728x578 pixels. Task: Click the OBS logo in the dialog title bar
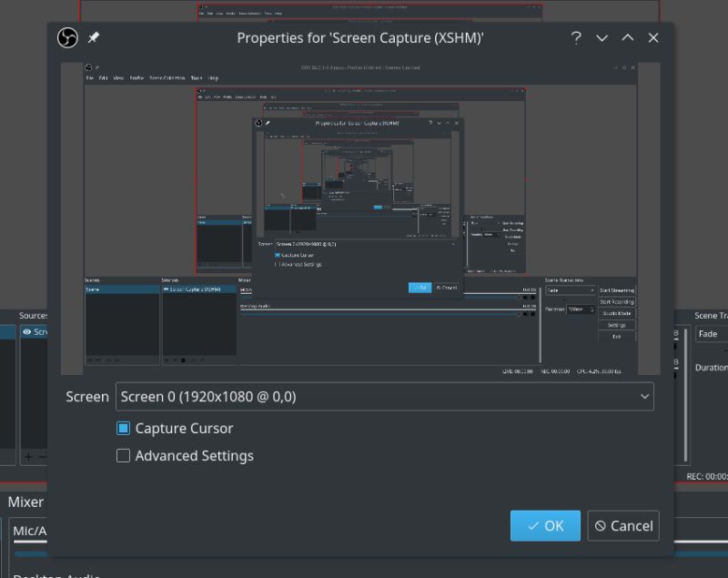[66, 37]
